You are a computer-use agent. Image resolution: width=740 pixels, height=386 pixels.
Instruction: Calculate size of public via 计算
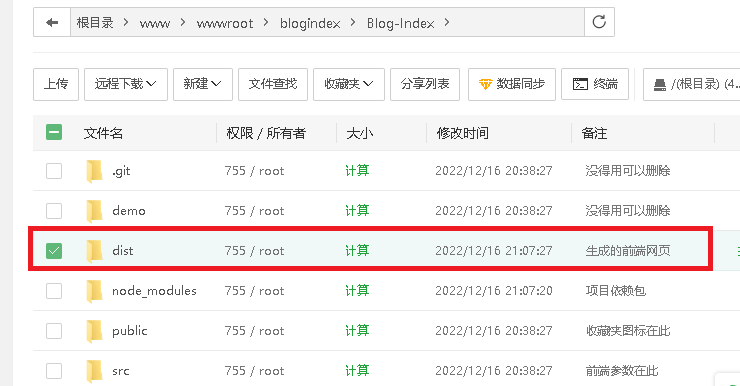point(357,331)
